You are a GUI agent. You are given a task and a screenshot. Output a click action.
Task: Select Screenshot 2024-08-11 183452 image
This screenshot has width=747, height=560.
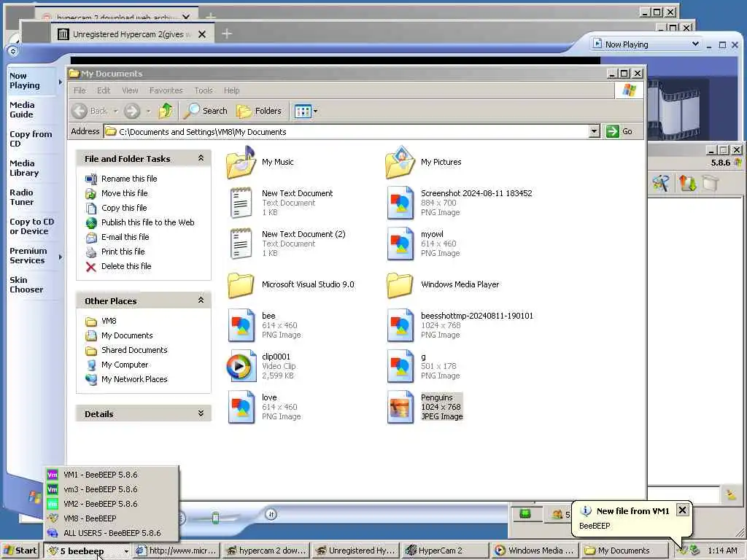tap(400, 203)
